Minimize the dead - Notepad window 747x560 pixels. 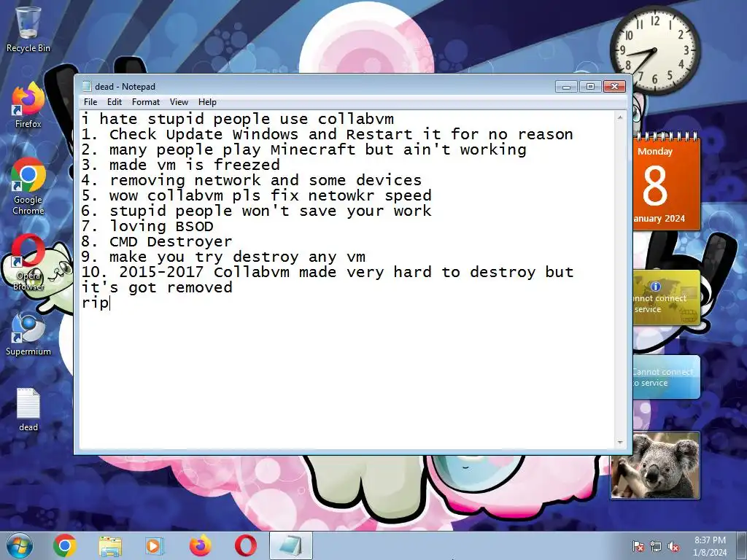[x=566, y=86]
